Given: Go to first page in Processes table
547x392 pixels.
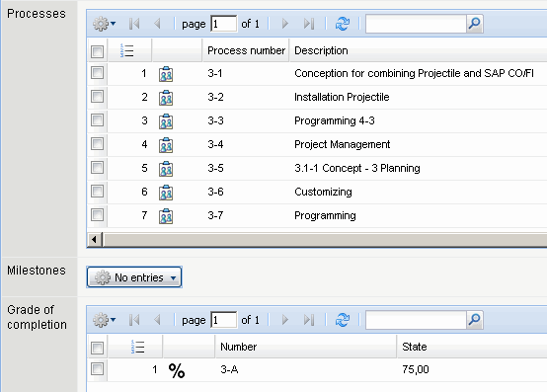Looking at the screenshot, I should coord(134,24).
